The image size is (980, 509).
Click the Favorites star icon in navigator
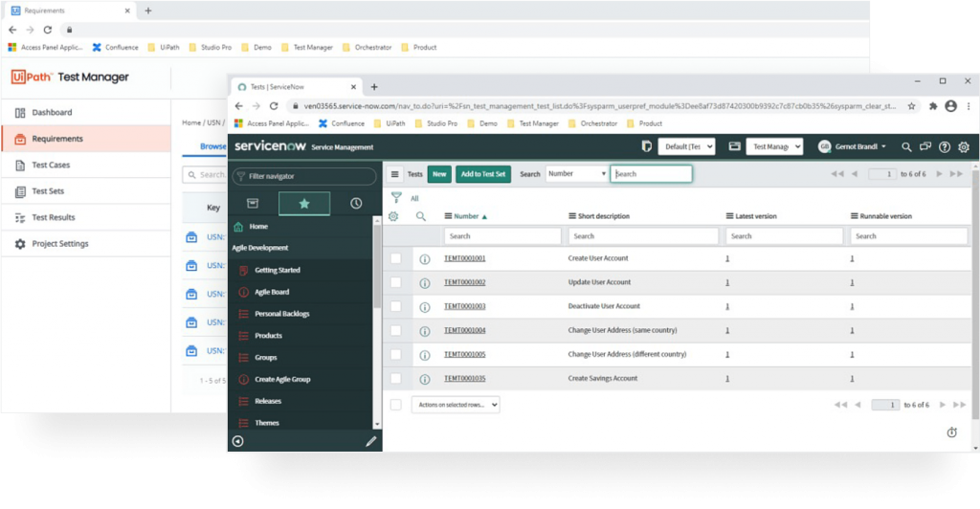[304, 203]
